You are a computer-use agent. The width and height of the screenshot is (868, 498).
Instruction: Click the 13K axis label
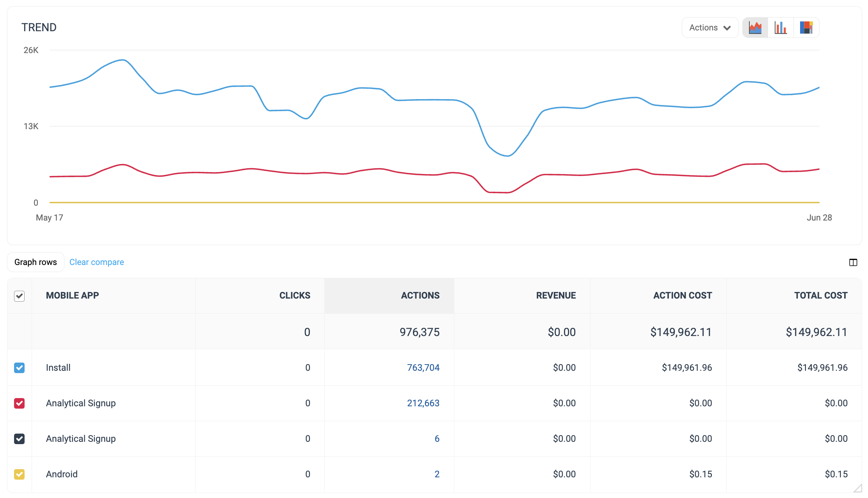31,126
